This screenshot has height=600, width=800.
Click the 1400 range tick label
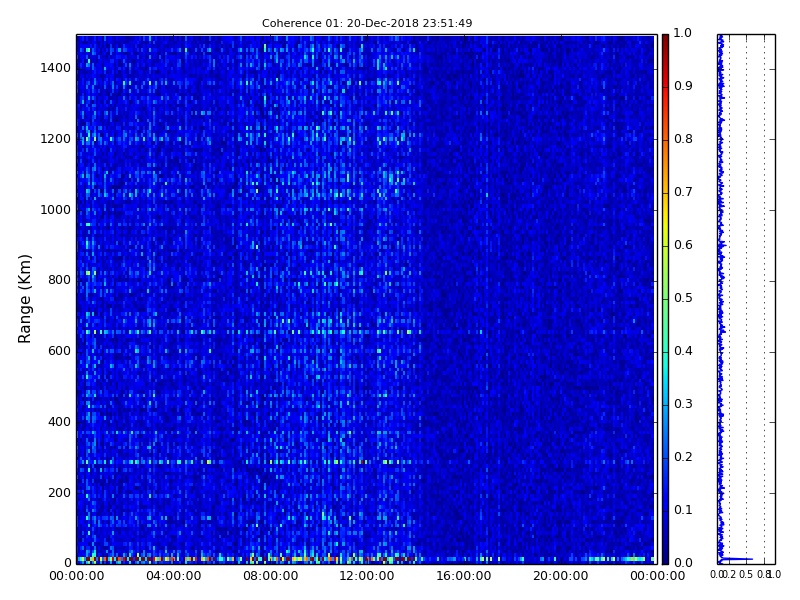[56, 68]
